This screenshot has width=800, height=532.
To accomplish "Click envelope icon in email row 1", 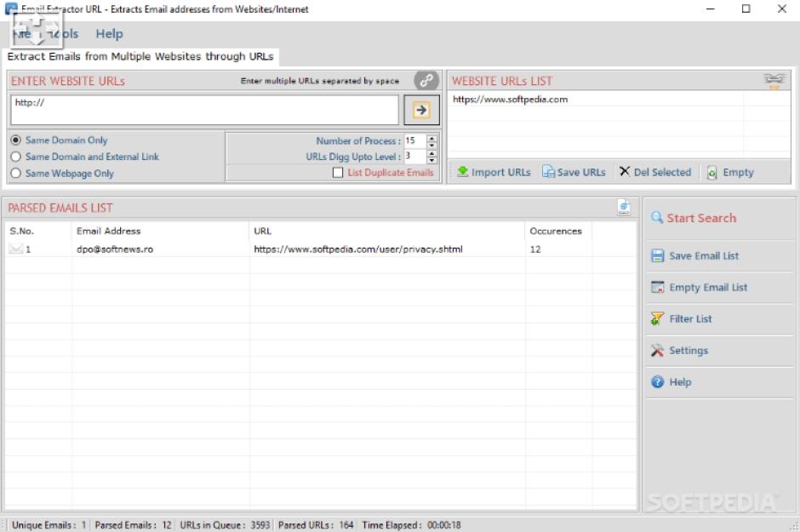I will (x=16, y=249).
